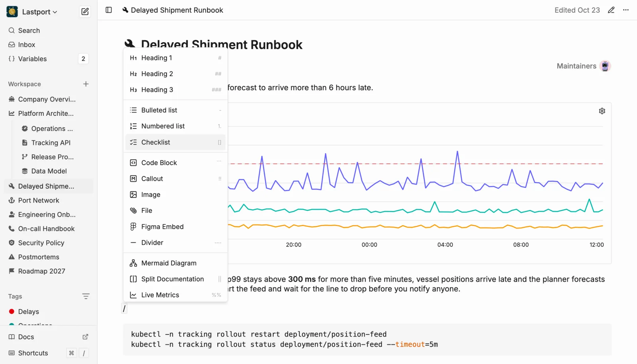Click the Delayed Shipment Runbook breadcrumb title
This screenshot has height=364, width=637.
(177, 10)
